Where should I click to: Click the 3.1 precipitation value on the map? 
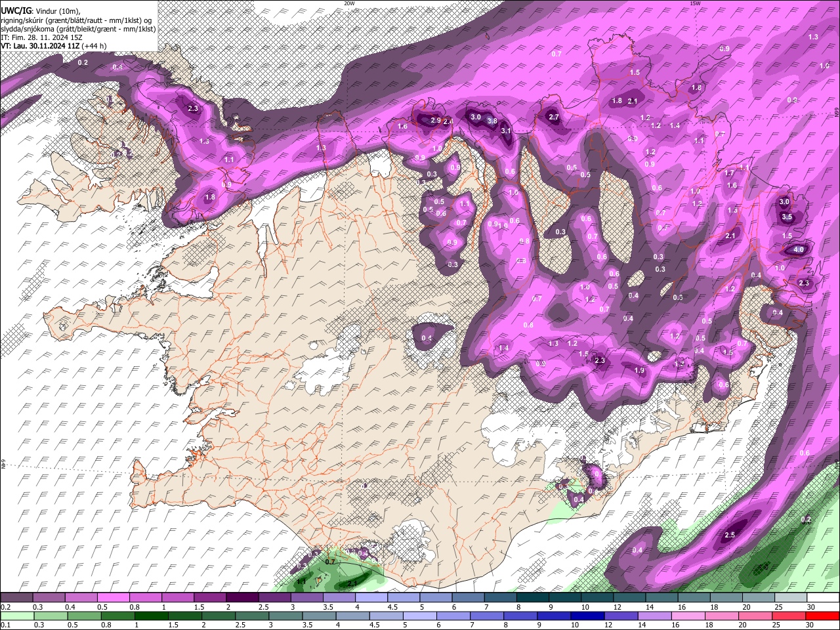[x=506, y=131]
